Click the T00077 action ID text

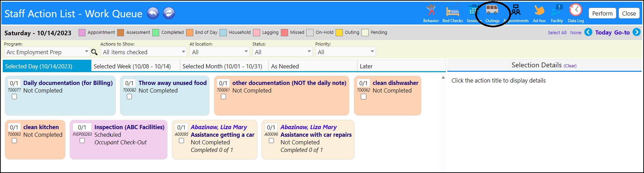(14, 90)
